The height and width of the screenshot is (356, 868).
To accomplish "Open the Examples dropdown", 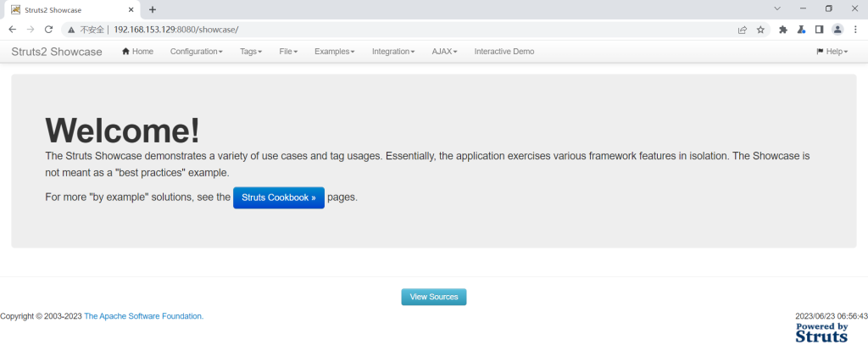I will [x=334, y=52].
